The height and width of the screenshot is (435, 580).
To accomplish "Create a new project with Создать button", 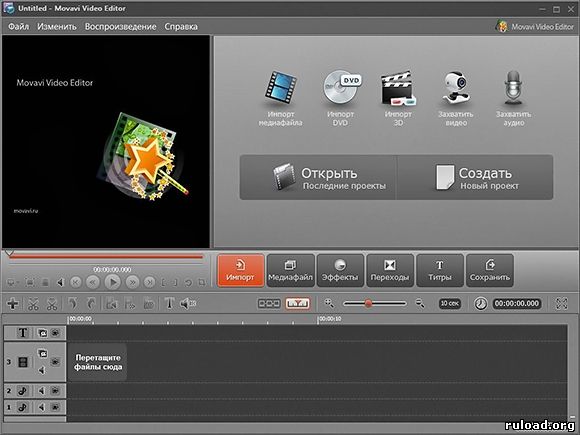I will 475,178.
